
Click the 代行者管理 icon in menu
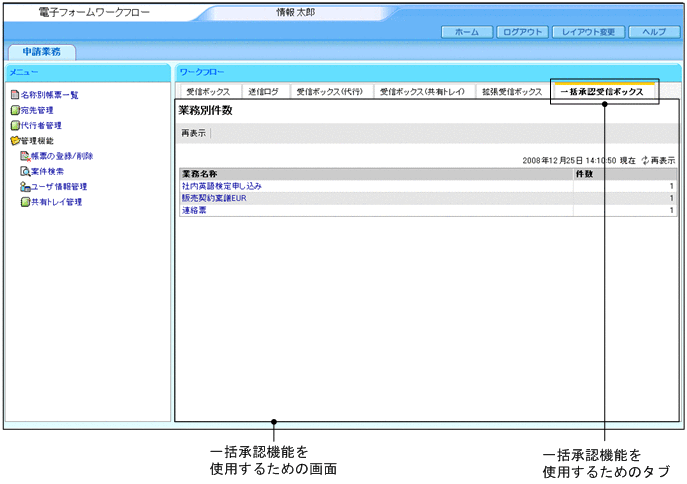click(14, 126)
